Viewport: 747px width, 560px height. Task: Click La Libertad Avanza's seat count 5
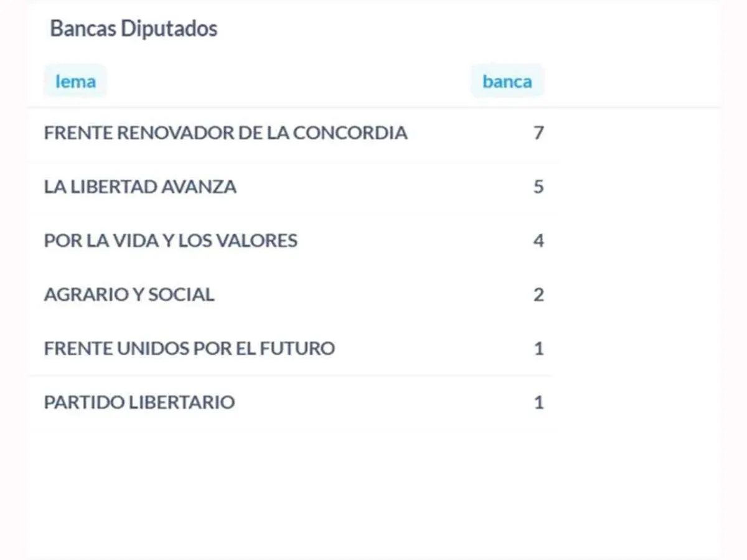tap(538, 187)
